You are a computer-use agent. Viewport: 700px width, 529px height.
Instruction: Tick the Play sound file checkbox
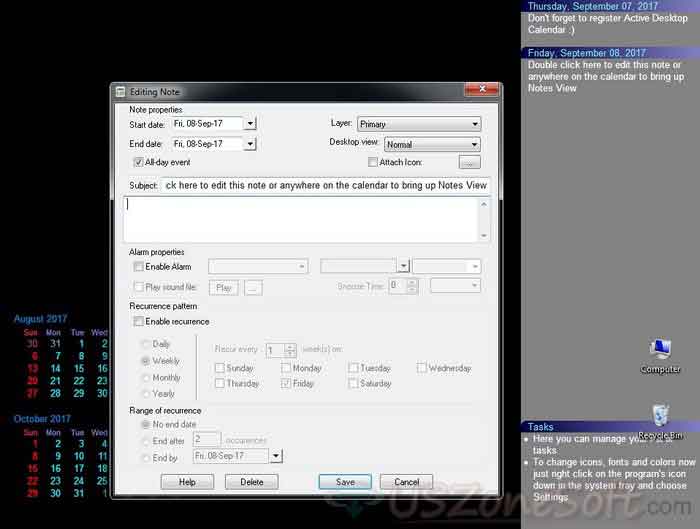pyautogui.click(x=138, y=287)
